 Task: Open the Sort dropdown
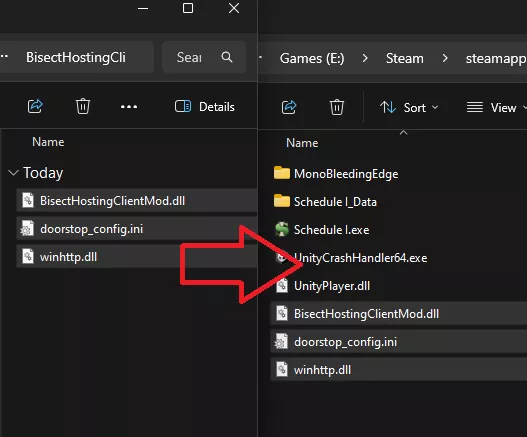click(x=409, y=108)
